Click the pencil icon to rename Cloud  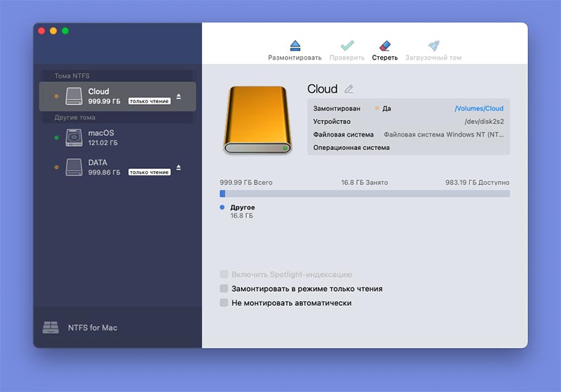click(x=349, y=89)
